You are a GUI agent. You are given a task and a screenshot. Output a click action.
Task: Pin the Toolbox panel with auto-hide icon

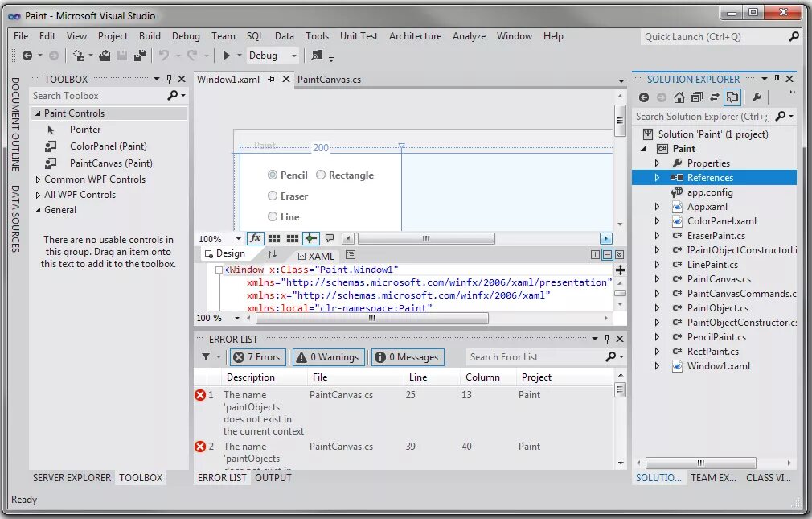[x=169, y=79]
